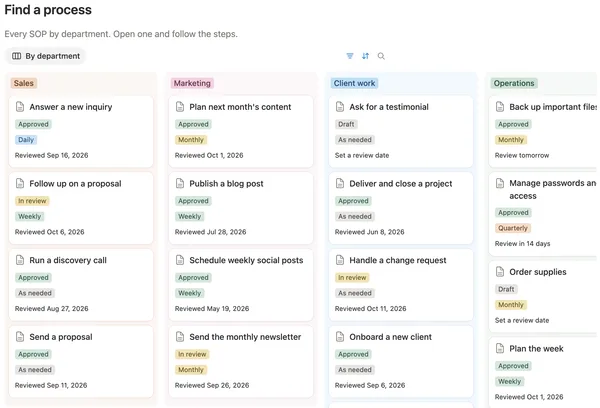Open Send the monthly newsletter title

click(x=245, y=337)
